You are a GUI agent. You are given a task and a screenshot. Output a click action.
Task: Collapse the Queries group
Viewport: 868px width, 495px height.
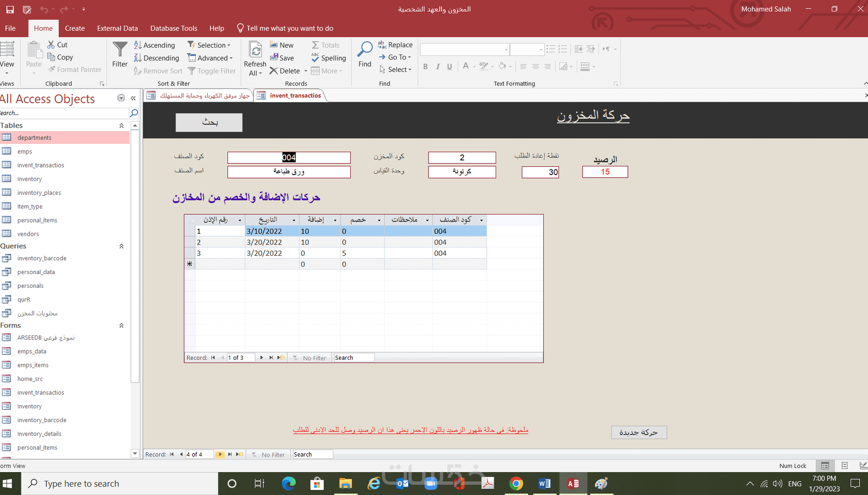122,246
